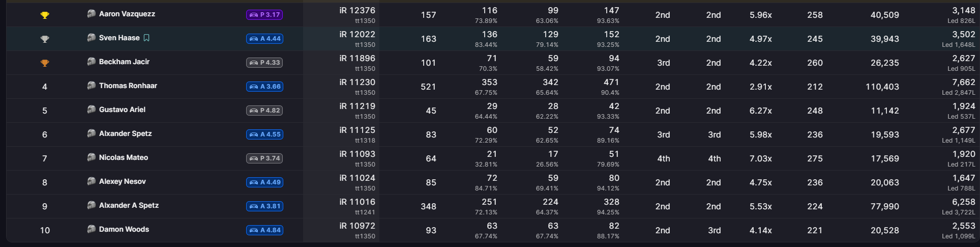Open Gustavo Ariel's driver profile
Image resolution: width=980 pixels, height=247 pixels.
[x=122, y=109]
